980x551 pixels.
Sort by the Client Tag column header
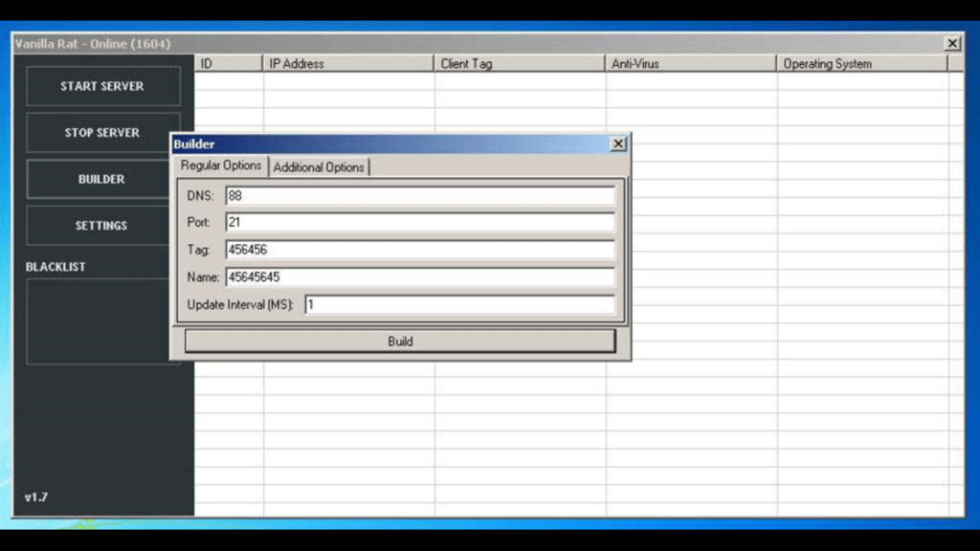pyautogui.click(x=520, y=64)
